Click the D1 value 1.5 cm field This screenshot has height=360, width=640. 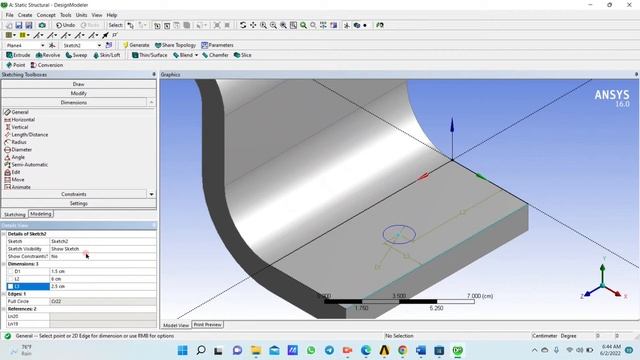click(103, 271)
